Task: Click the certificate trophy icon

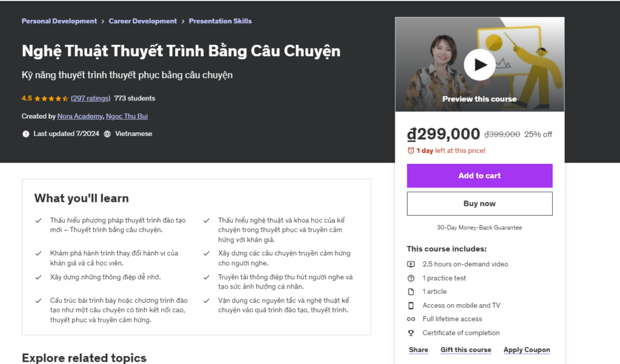Action: 411,333
